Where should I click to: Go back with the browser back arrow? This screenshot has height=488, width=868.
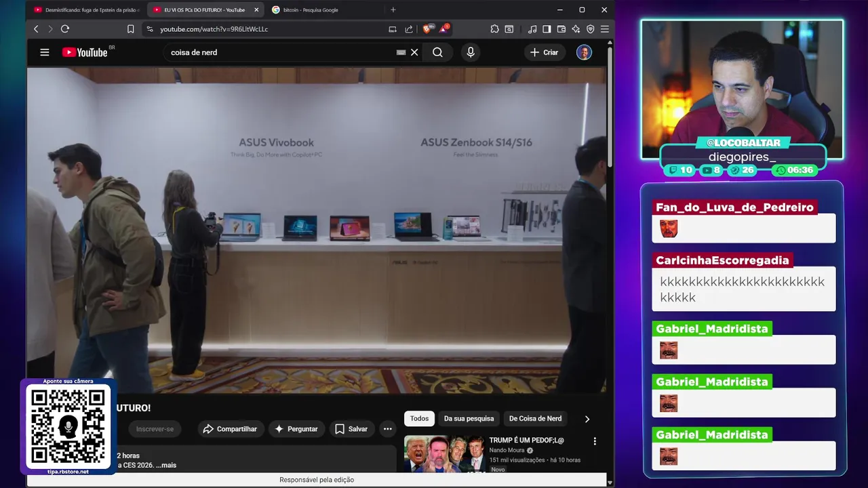coord(36,29)
